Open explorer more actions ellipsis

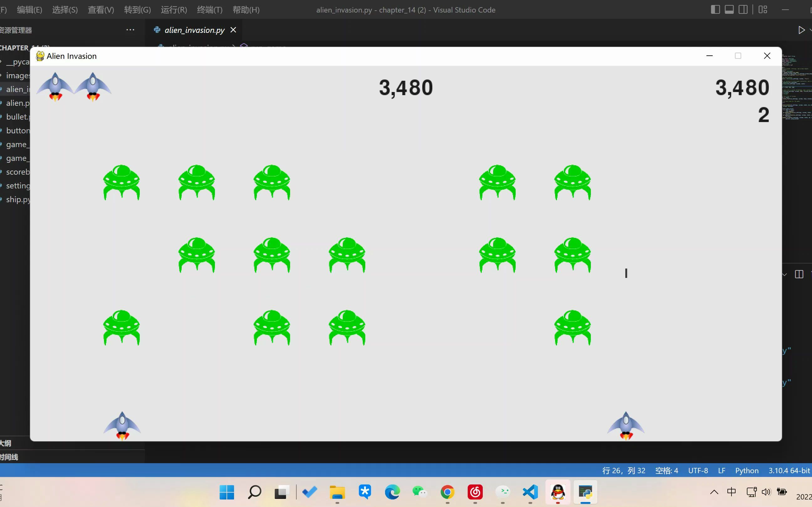130,30
